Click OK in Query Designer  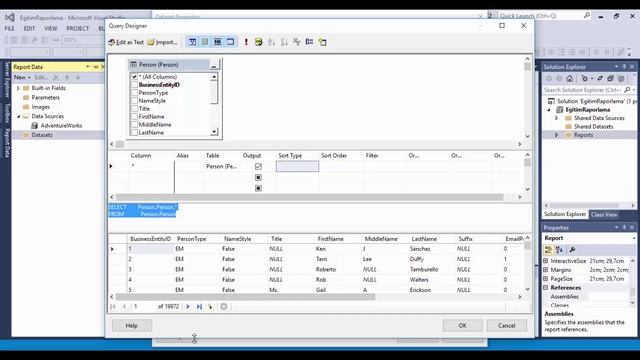pyautogui.click(x=462, y=325)
